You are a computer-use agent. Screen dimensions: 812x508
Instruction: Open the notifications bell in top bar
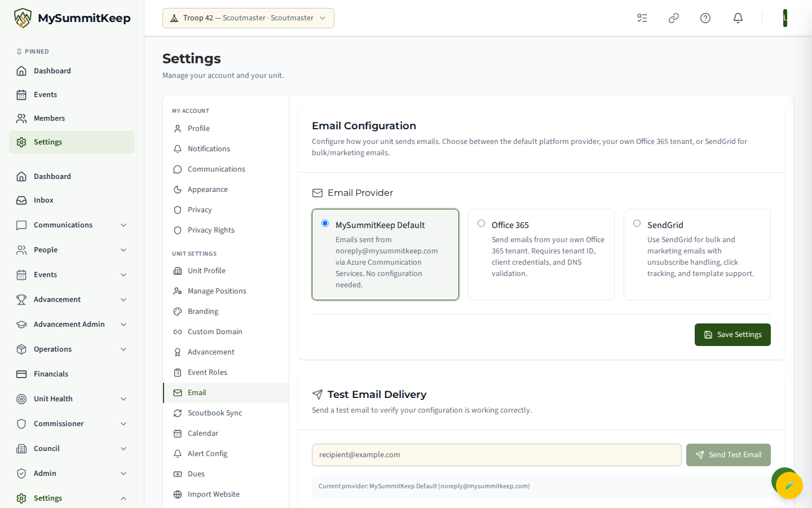tap(738, 18)
